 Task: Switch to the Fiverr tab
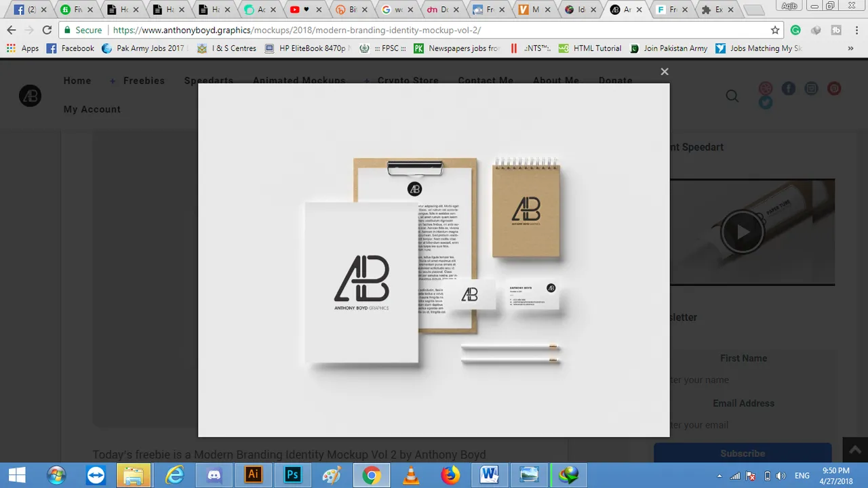[x=76, y=9]
